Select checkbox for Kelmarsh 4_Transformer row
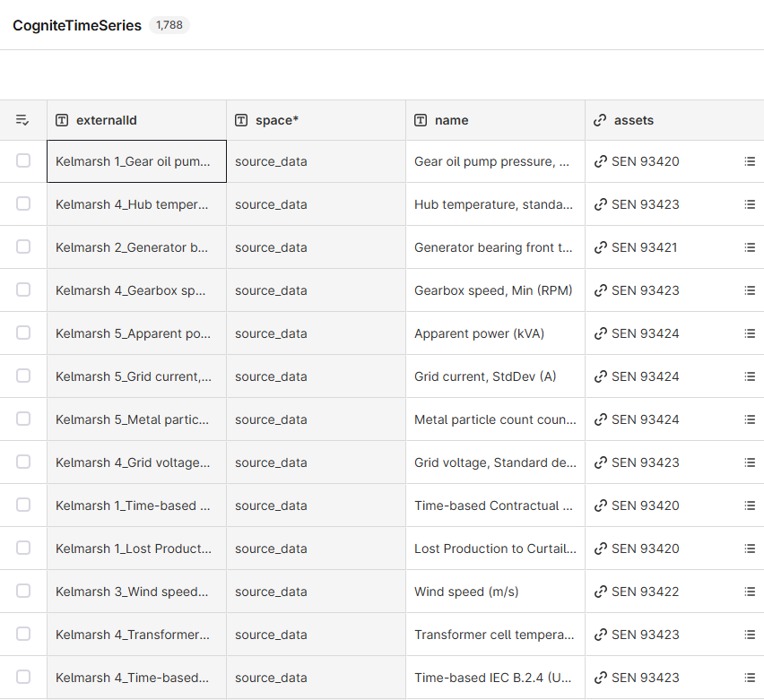The height and width of the screenshot is (700, 764). coord(23,634)
